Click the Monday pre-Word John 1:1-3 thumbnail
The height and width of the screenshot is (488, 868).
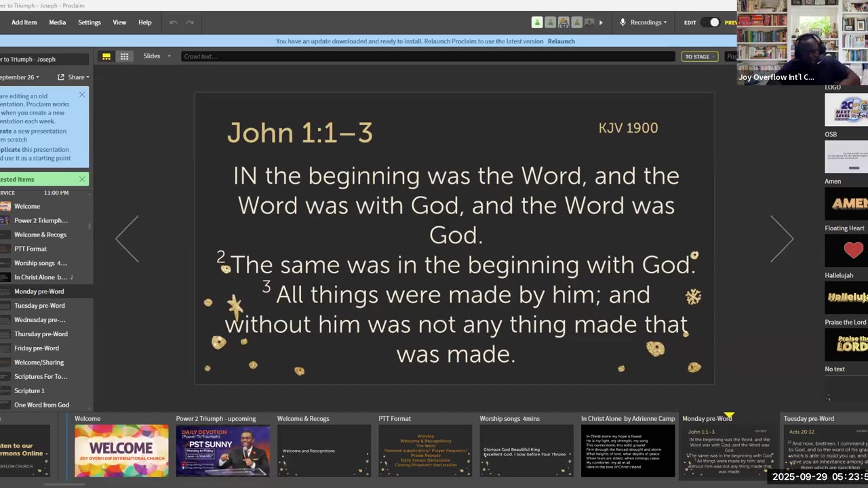(729, 451)
